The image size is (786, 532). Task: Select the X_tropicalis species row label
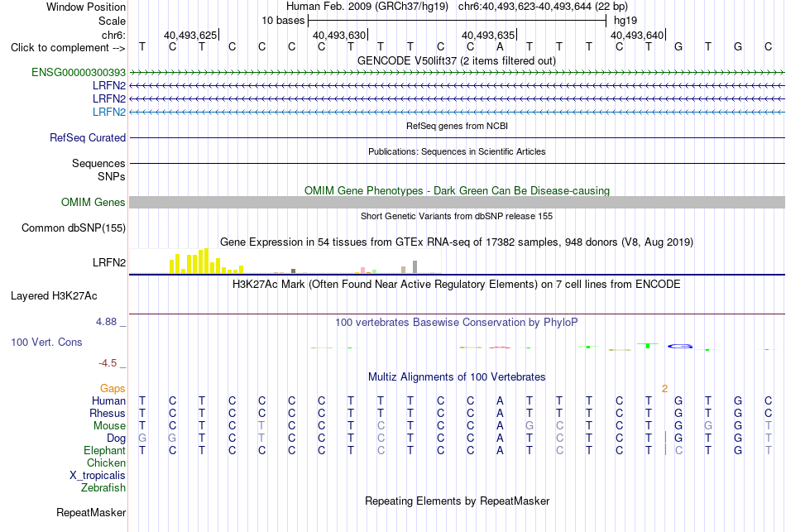pos(98,476)
